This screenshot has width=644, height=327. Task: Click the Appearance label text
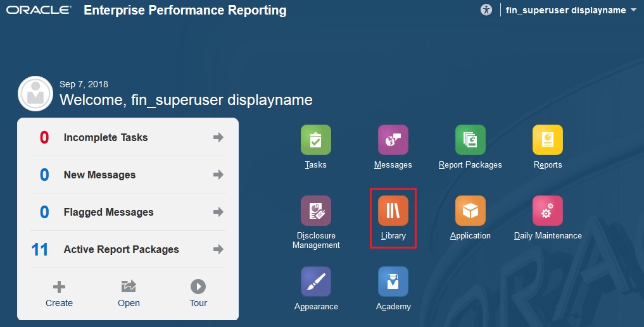[316, 307]
